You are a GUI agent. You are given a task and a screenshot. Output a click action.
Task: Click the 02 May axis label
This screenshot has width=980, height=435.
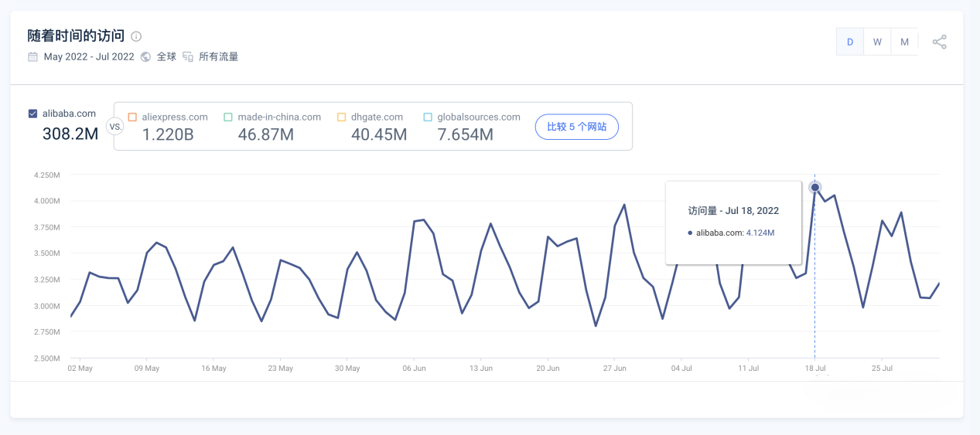pyautogui.click(x=80, y=369)
